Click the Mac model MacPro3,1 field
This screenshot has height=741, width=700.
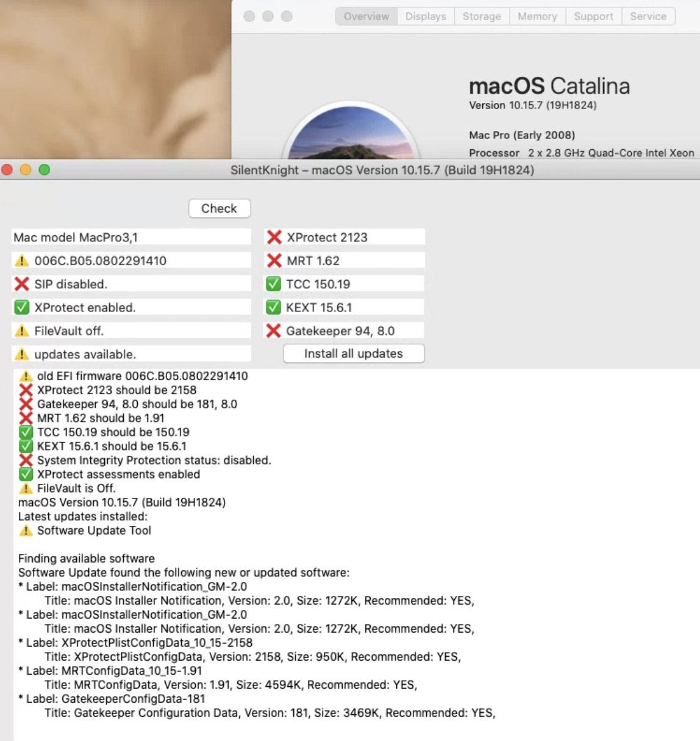pos(131,237)
